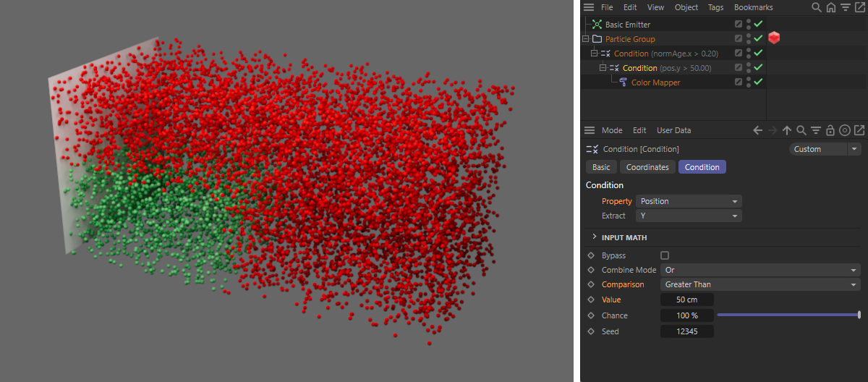
Task: Switch to the Coordinates tab
Action: coord(647,167)
